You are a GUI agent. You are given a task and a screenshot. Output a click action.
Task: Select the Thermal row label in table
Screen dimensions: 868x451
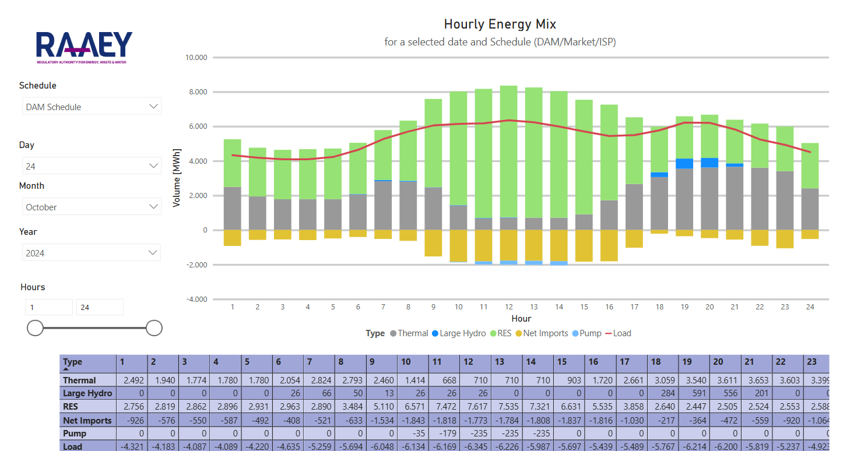click(x=88, y=380)
